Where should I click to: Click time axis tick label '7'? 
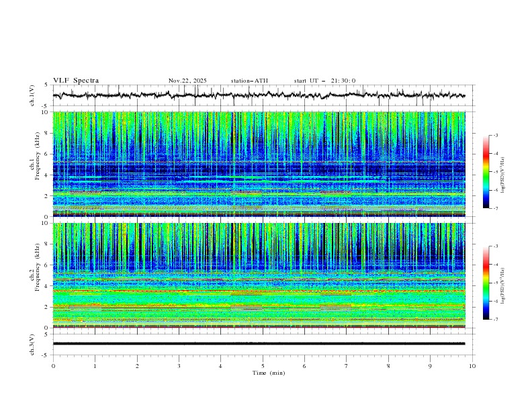point(347,366)
